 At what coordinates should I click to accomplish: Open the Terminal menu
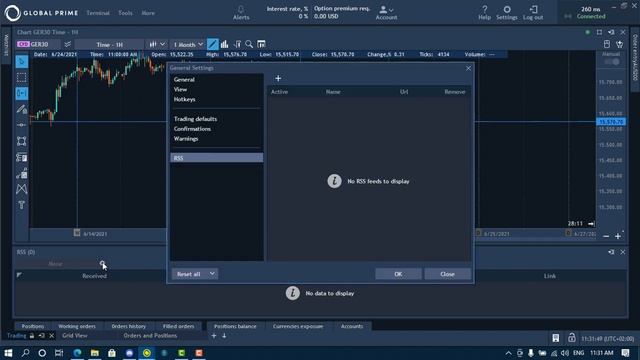click(98, 13)
